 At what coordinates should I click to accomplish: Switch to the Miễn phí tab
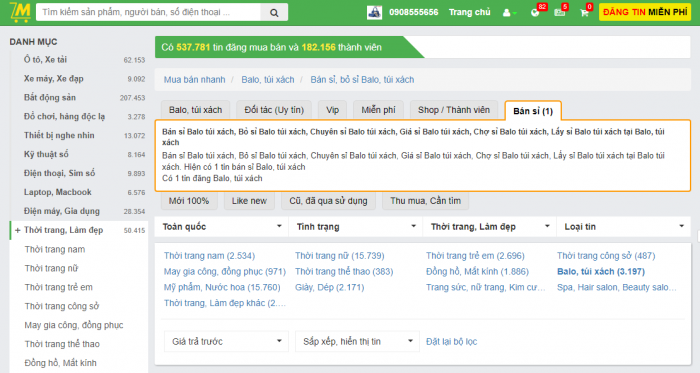click(x=378, y=110)
